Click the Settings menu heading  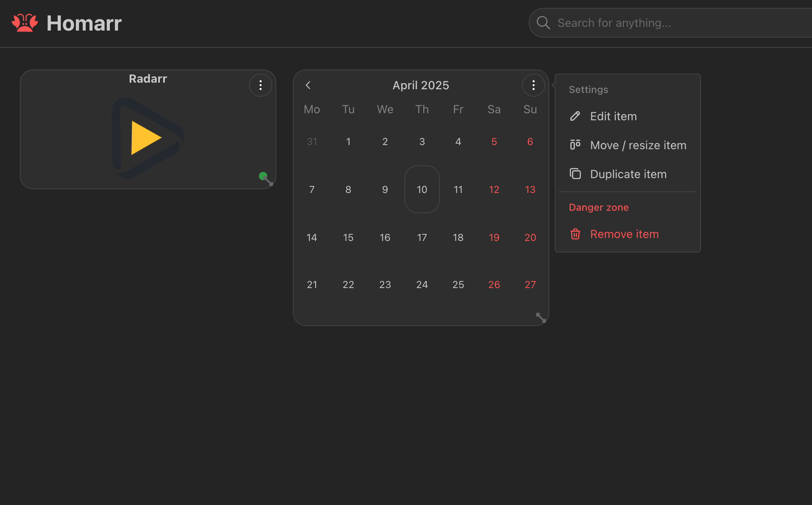tap(588, 90)
